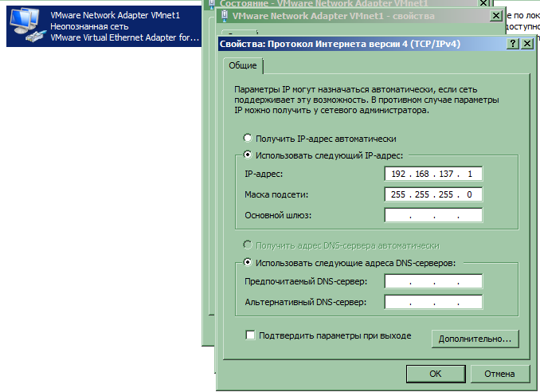Confirm with the OK button
This screenshot has height=392, width=540.
pos(436,374)
